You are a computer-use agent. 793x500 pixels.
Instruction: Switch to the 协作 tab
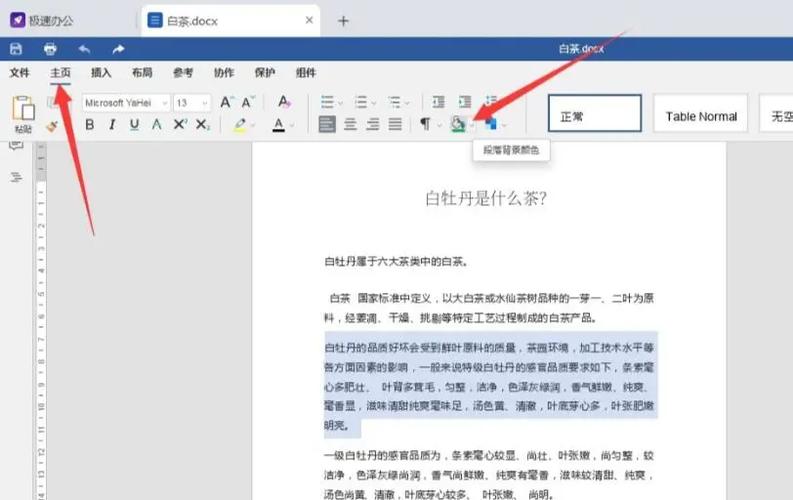point(224,73)
